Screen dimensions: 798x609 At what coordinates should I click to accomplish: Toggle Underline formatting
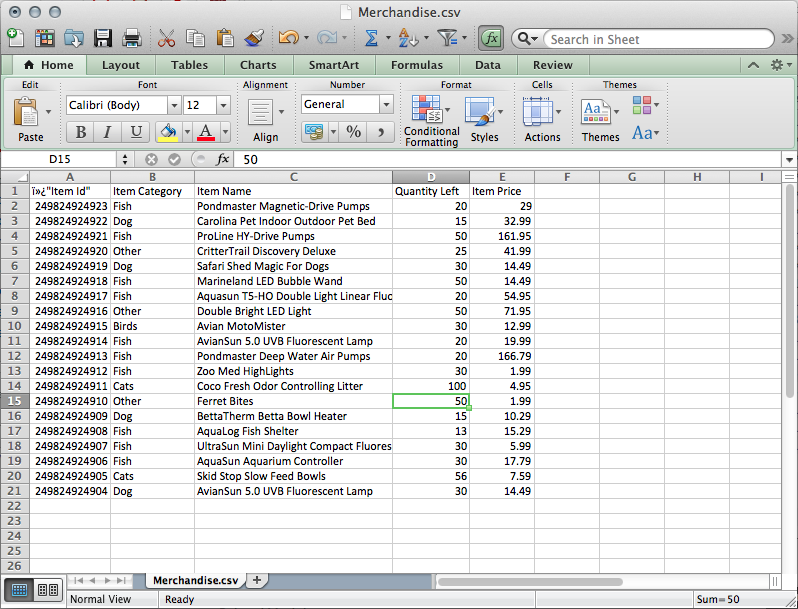[135, 132]
